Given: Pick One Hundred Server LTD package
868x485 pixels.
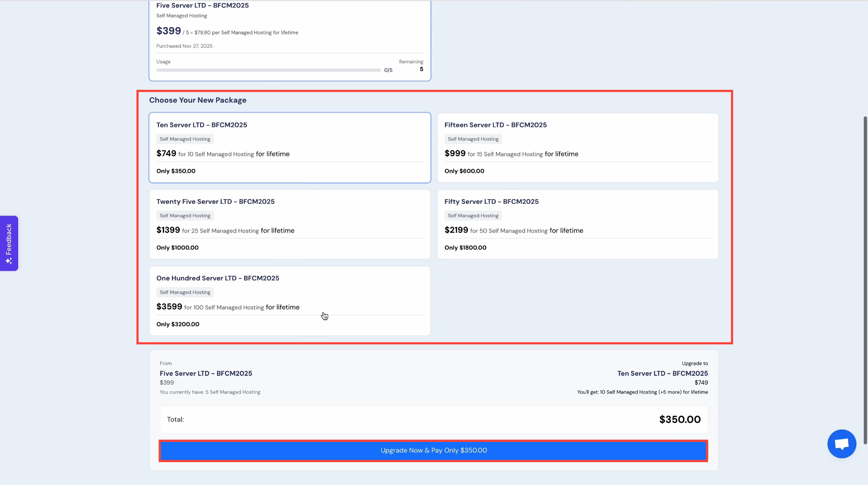Looking at the screenshot, I should tap(289, 301).
